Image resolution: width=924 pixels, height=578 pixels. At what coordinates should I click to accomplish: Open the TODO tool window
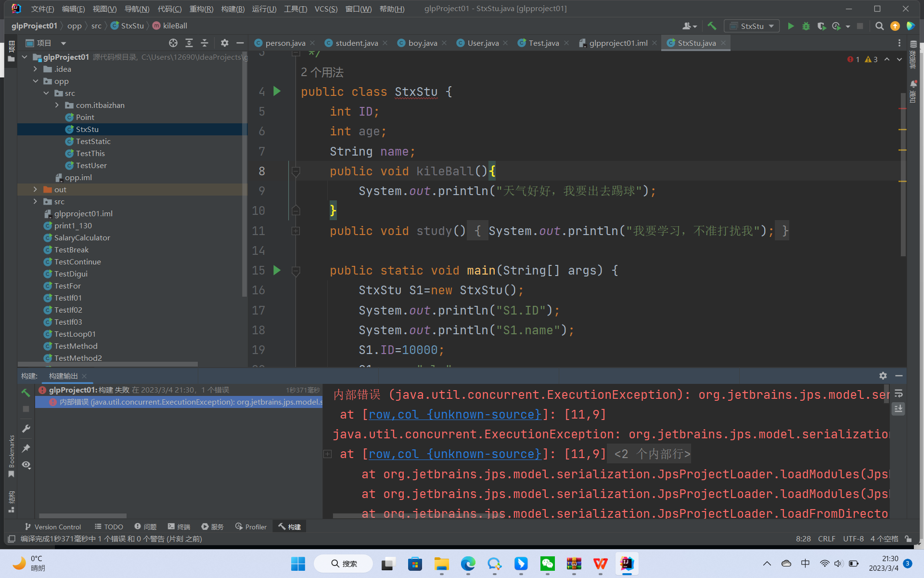pyautogui.click(x=109, y=527)
